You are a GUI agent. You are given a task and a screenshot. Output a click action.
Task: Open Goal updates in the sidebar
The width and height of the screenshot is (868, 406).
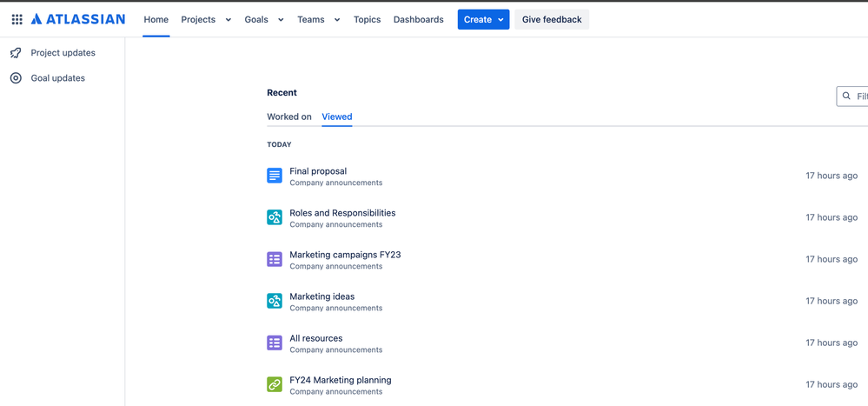point(57,78)
